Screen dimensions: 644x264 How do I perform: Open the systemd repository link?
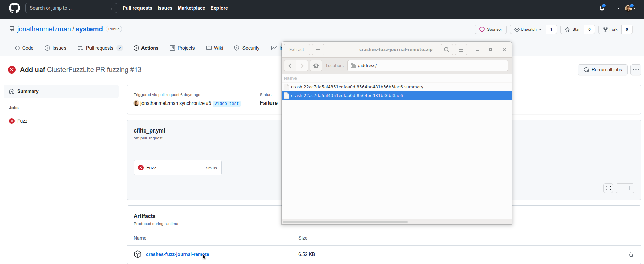point(89,29)
